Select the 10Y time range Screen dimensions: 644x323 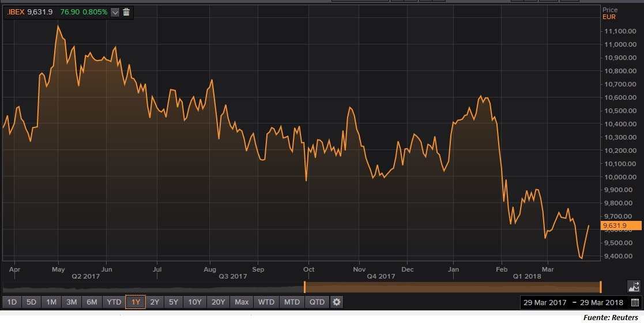(x=195, y=302)
